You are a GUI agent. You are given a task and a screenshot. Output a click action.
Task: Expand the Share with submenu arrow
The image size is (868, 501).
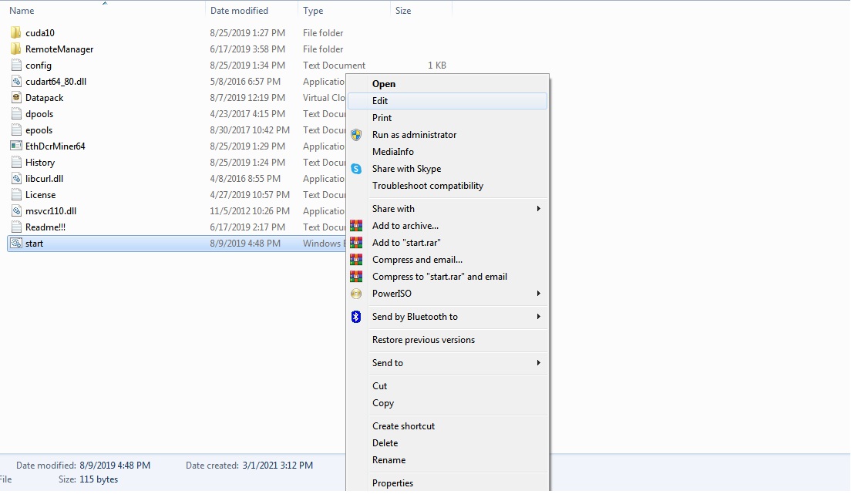tap(538, 209)
